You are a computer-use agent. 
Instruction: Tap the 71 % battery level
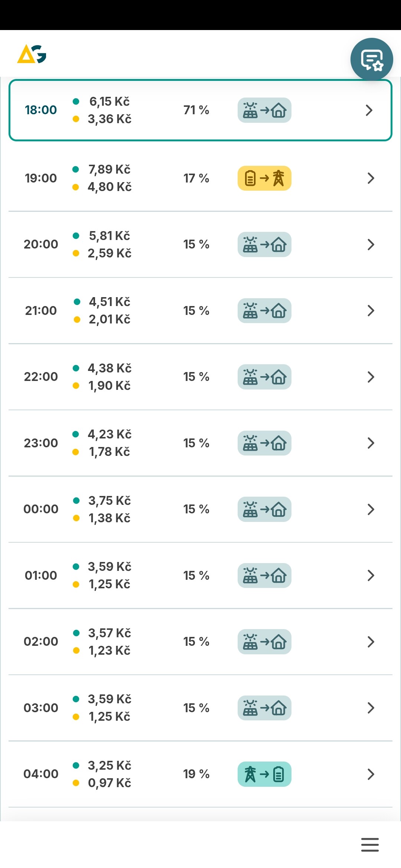pos(196,110)
